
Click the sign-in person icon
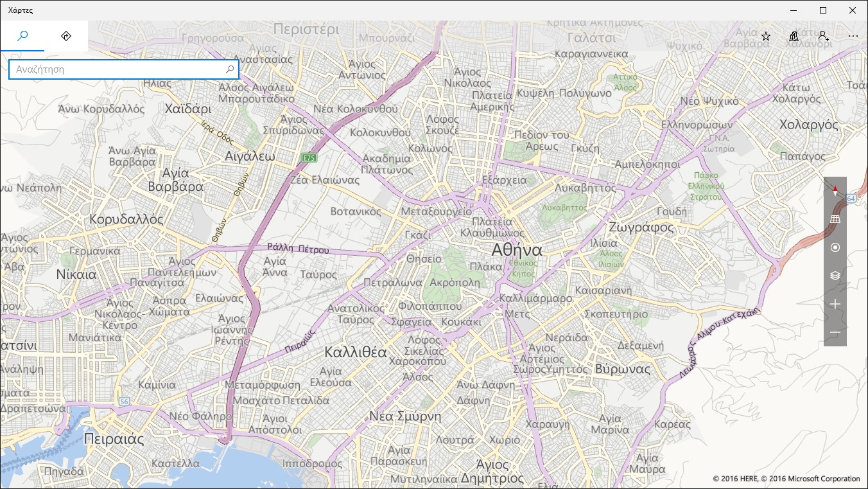823,37
